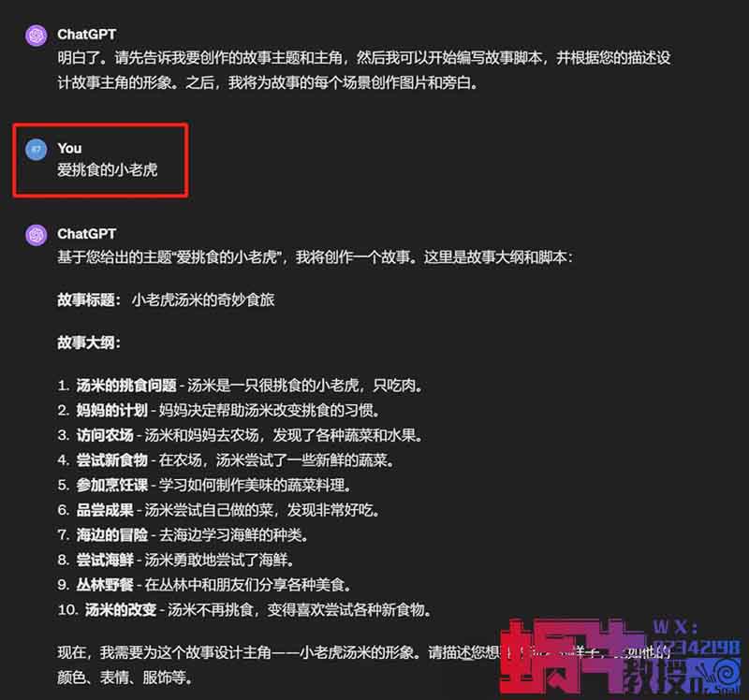749x700 pixels.
Task: Click the second ChatGPT purple avatar icon
Action: (x=37, y=235)
